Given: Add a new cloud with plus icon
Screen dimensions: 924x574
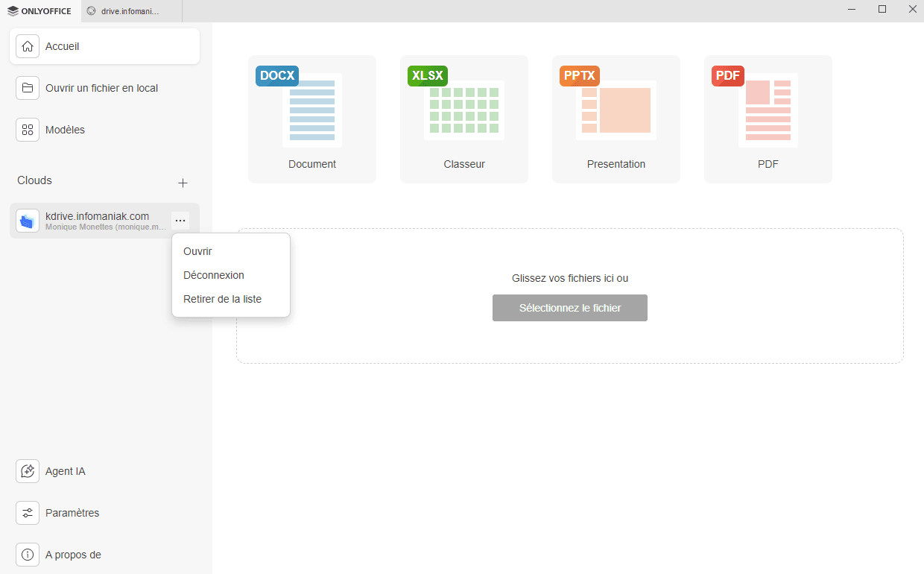Looking at the screenshot, I should [183, 183].
